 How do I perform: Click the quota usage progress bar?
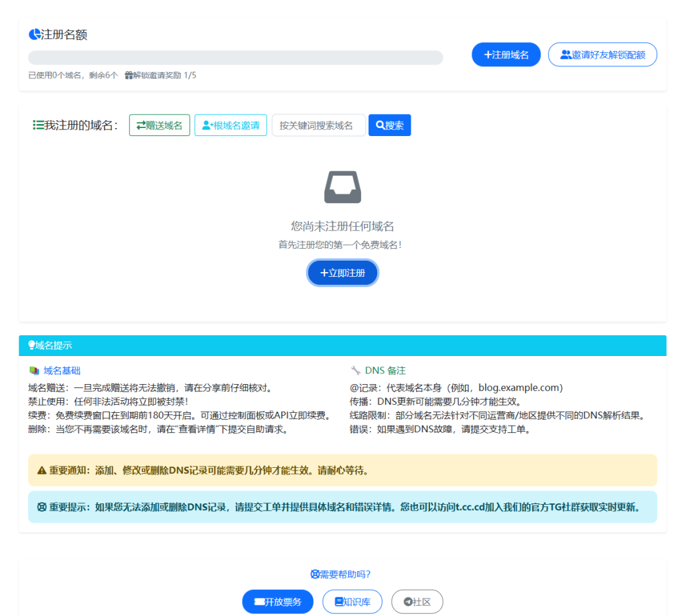coord(235,57)
